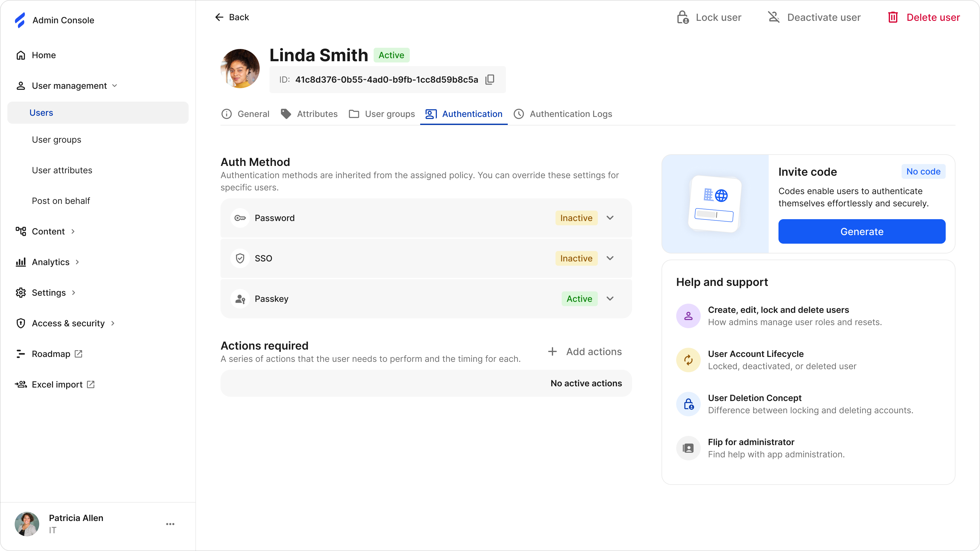The height and width of the screenshot is (551, 980).
Task: Open Create, edit, lock and delete users help
Action: point(778,309)
